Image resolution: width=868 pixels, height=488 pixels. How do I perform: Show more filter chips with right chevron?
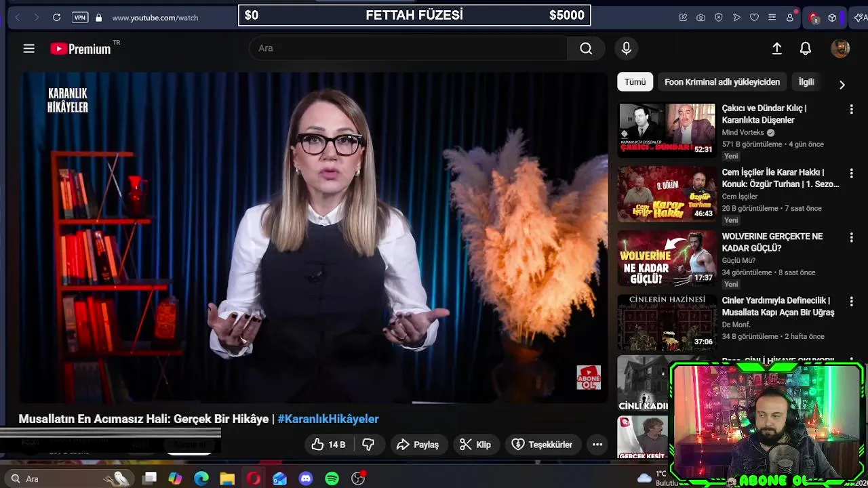pyautogui.click(x=842, y=85)
